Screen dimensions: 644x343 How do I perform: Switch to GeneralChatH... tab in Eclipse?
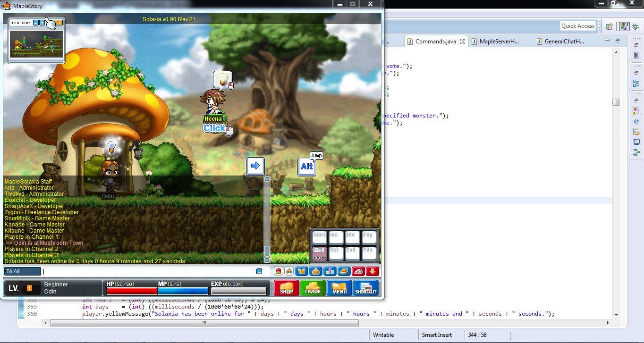pos(564,42)
